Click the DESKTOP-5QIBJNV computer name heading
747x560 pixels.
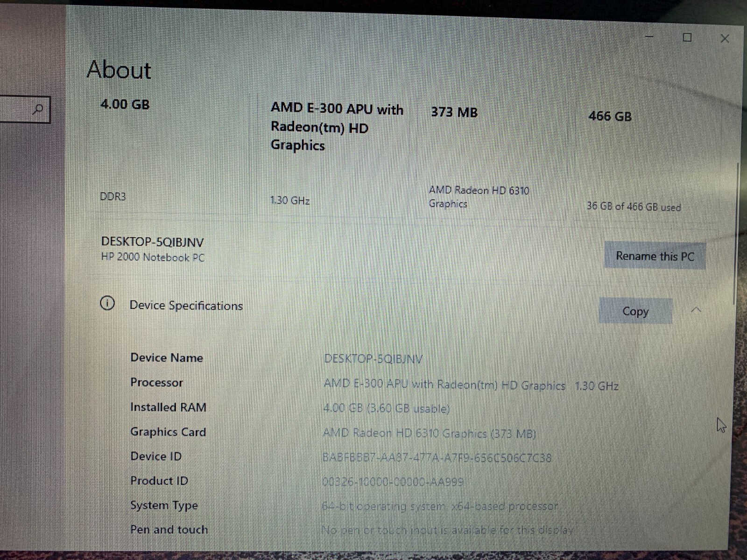pyautogui.click(x=152, y=242)
